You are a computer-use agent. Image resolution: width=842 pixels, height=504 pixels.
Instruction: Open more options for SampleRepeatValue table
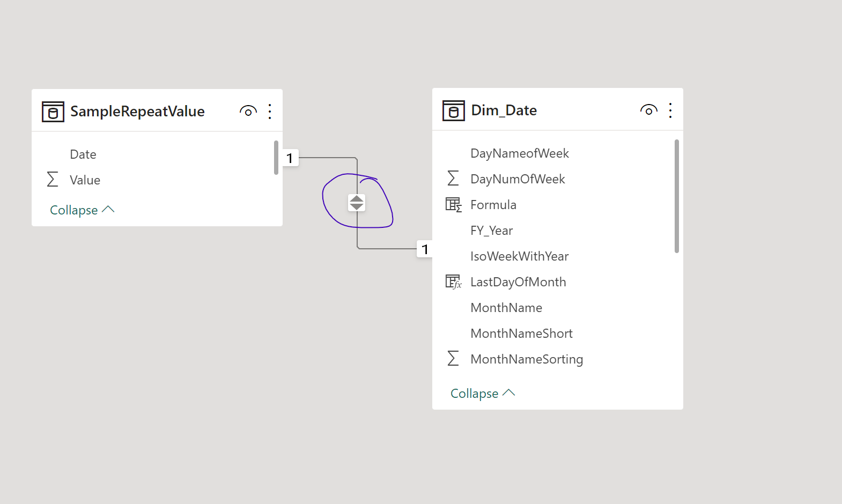tap(270, 112)
